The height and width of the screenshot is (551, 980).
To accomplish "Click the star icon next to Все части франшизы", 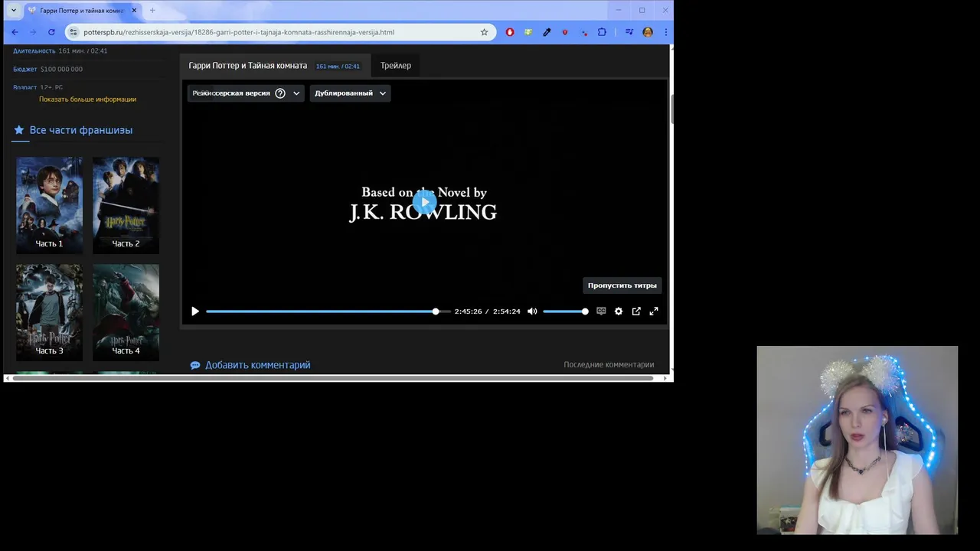I will click(19, 130).
